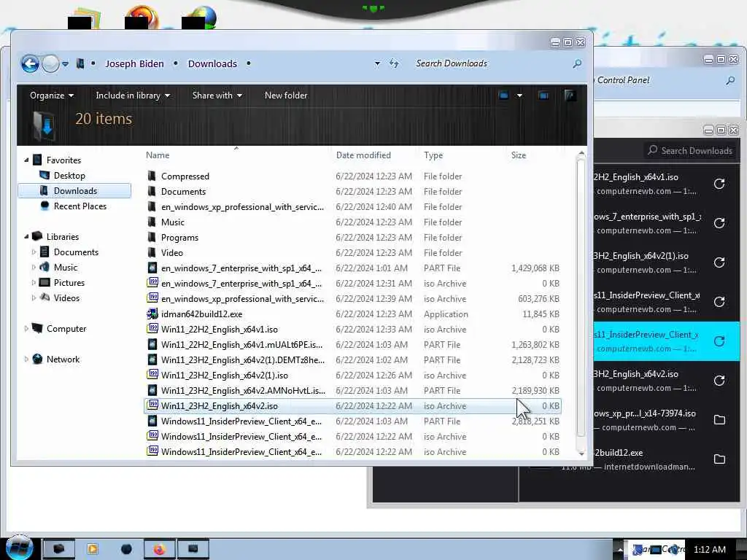Focus the Search Downloads field in Explorer
Screen dimensions: 747x560
(491, 63)
